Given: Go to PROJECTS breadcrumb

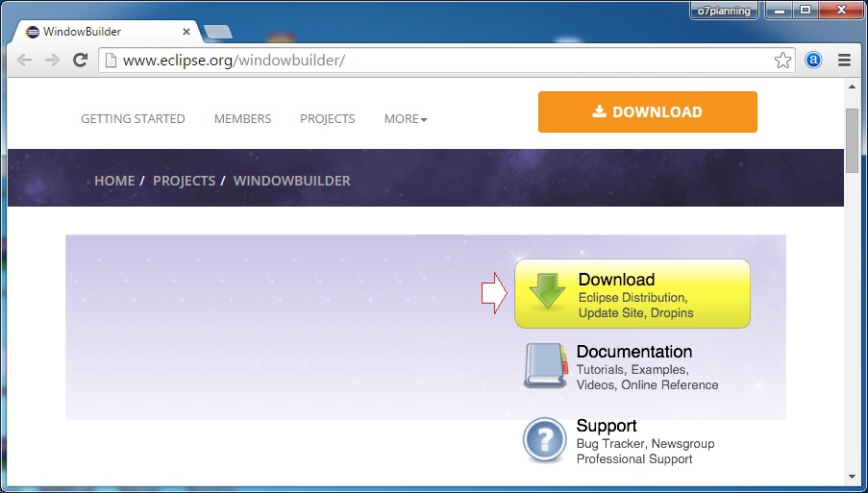Looking at the screenshot, I should click(185, 181).
